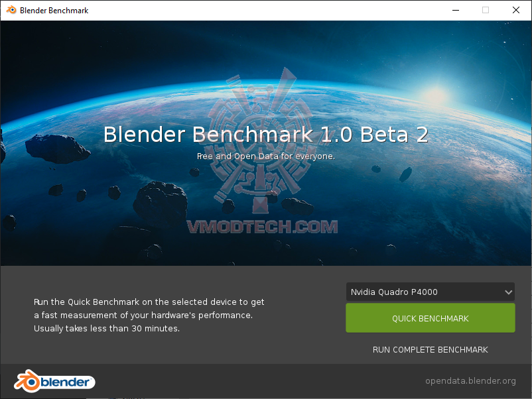Click the Blender icon in title bar
Image resolution: width=532 pixels, height=399 pixels.
click(11, 10)
